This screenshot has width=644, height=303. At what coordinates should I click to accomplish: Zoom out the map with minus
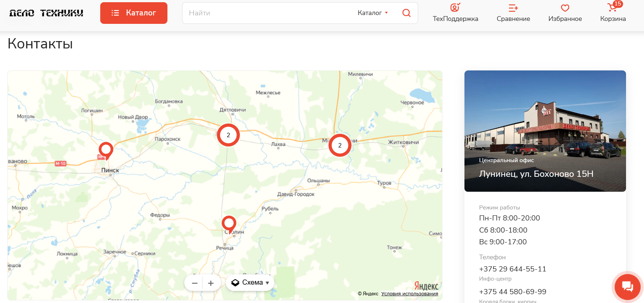click(x=195, y=283)
